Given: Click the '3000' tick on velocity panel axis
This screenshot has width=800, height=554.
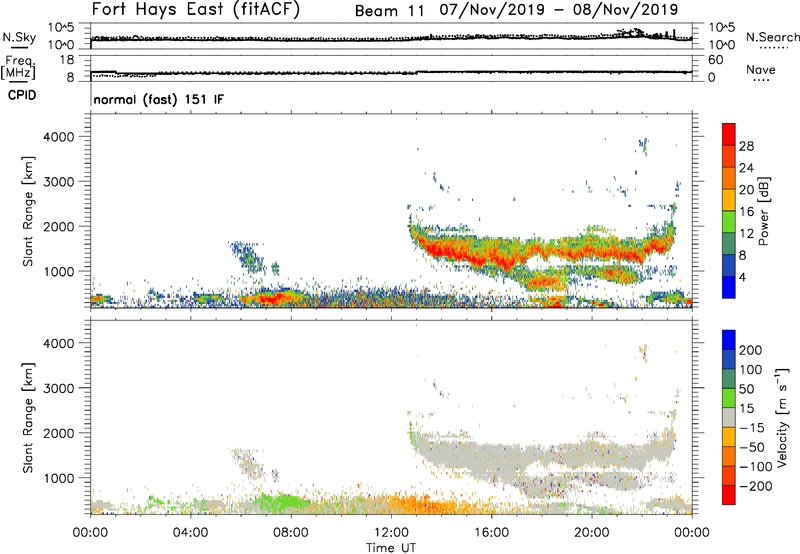Looking at the screenshot, I should [59, 388].
